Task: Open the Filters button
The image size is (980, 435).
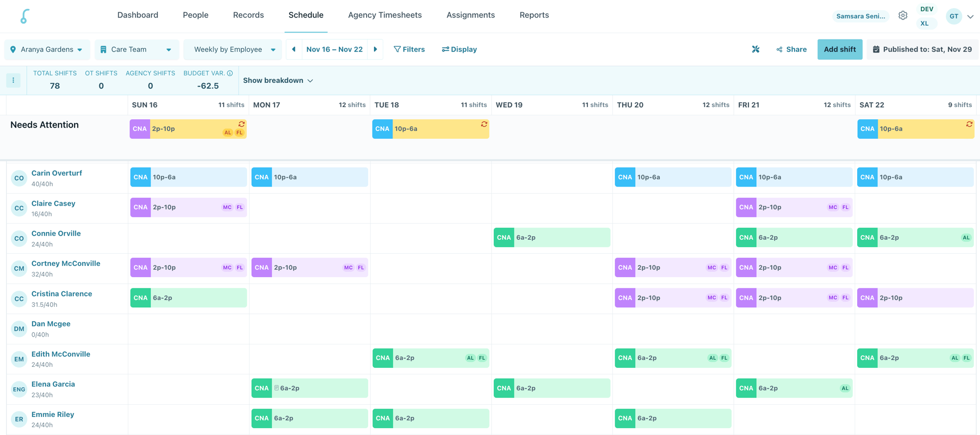Action: [409, 49]
